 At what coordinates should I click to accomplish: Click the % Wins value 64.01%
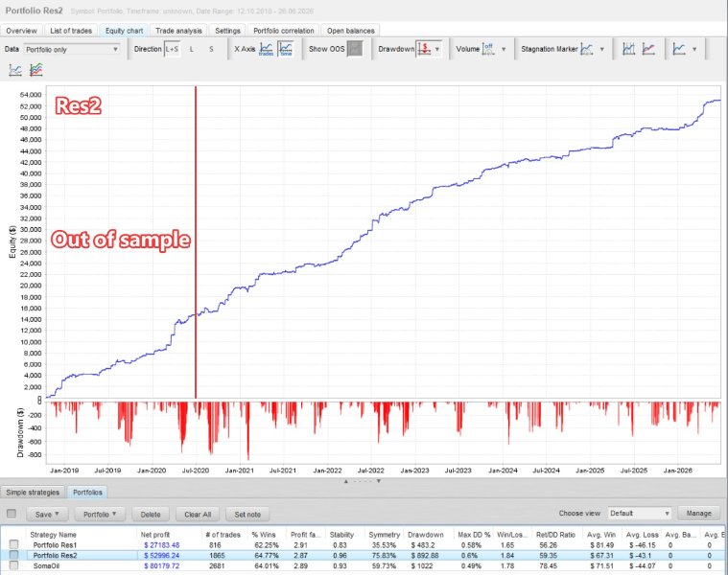point(265,565)
